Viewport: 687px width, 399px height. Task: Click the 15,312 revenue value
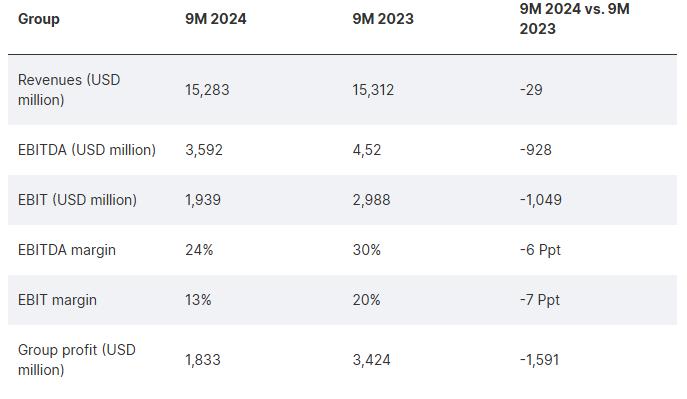[373, 90]
